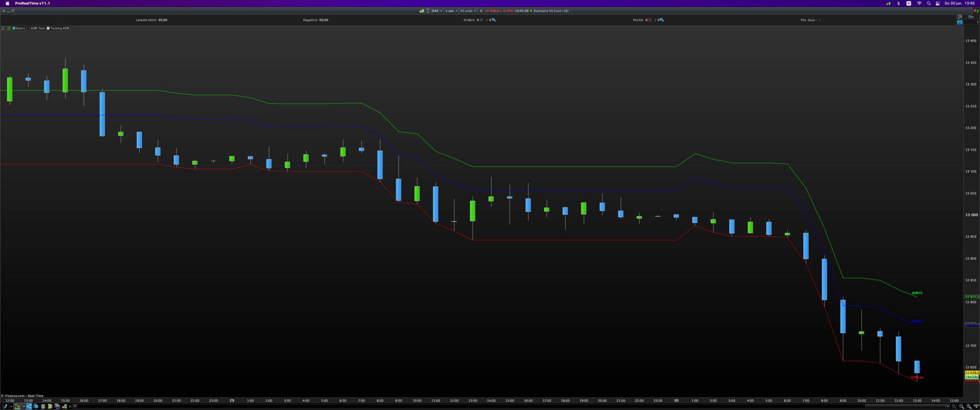Click the Pos. duur label
The image size is (980, 410).
808,20
